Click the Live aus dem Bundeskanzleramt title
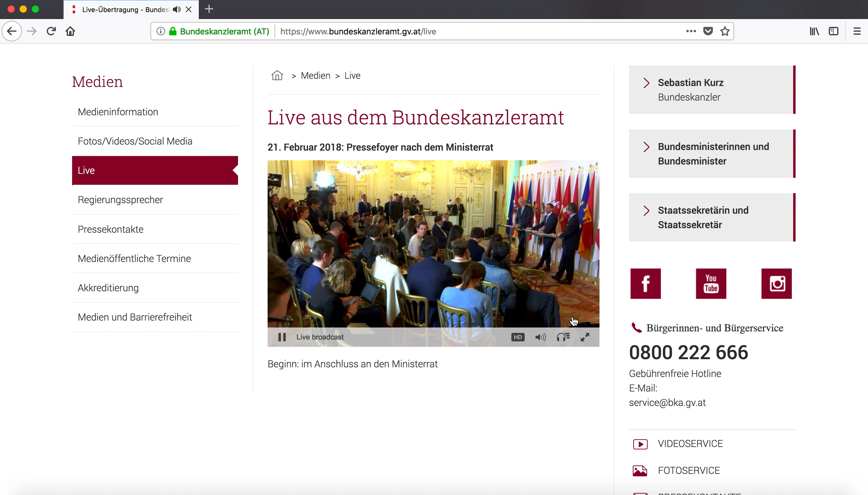Screen dimensions: 868x495 click(416, 118)
